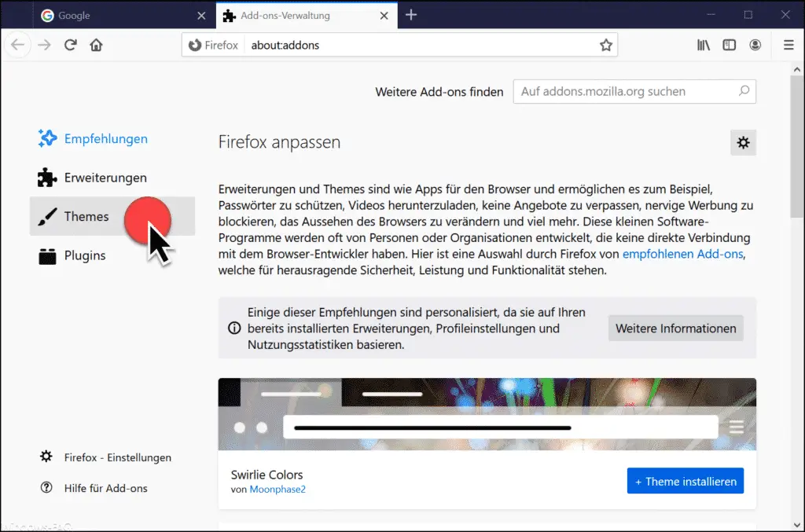Click the Weitere Informationen button
Screen dimensions: 805x532
(x=675, y=328)
